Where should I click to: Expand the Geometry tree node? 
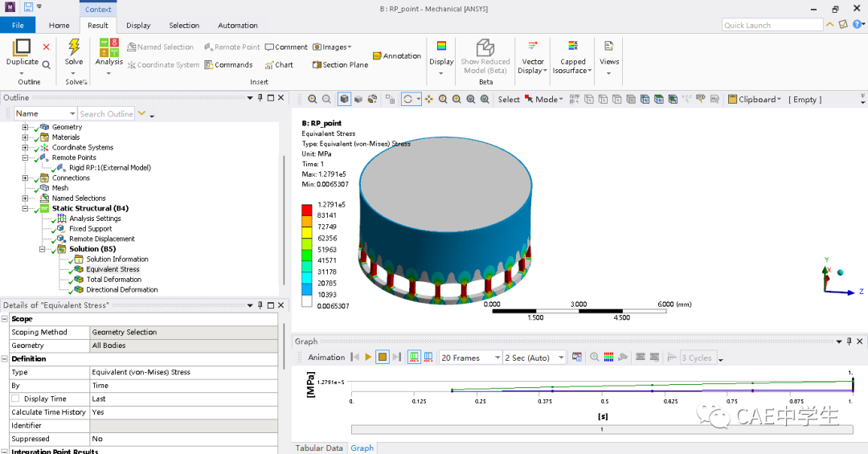[x=25, y=127]
